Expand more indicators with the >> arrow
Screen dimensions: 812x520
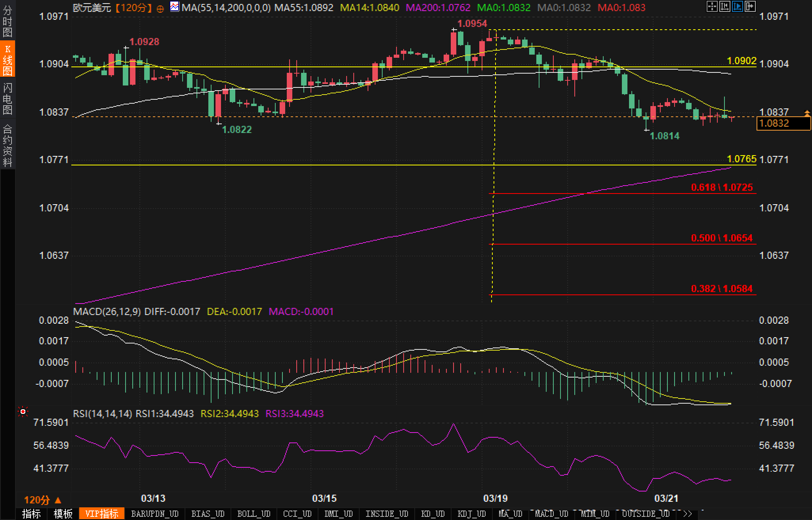(688, 514)
